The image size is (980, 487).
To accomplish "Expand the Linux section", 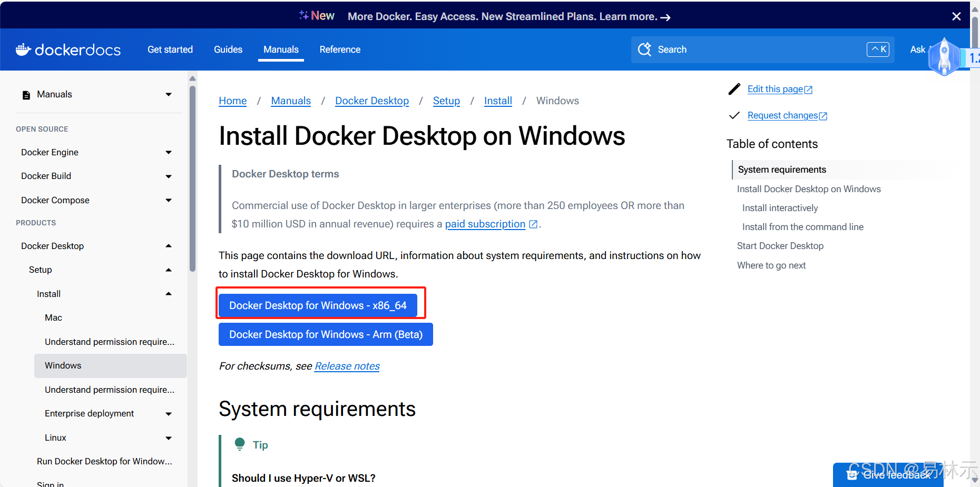I will [x=169, y=438].
